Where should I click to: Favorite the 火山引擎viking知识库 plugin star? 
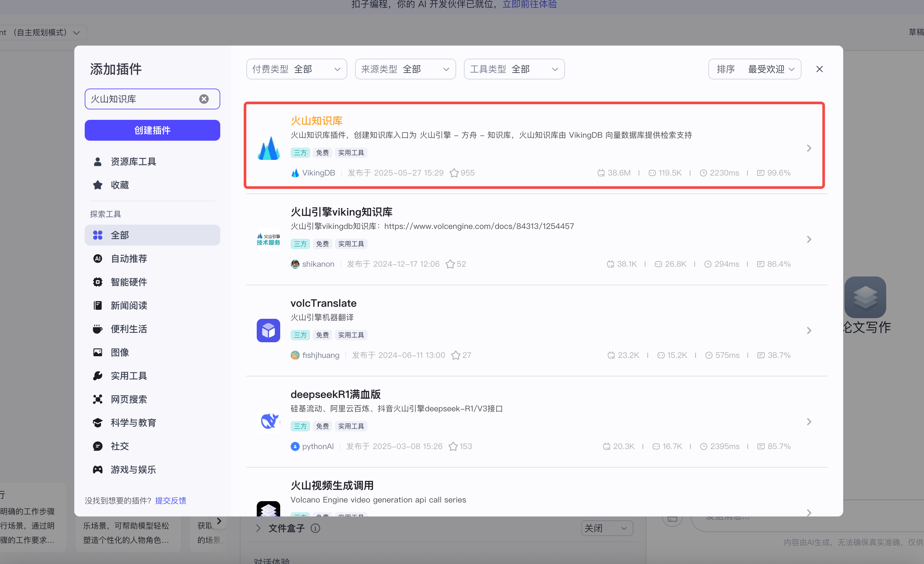(x=450, y=264)
